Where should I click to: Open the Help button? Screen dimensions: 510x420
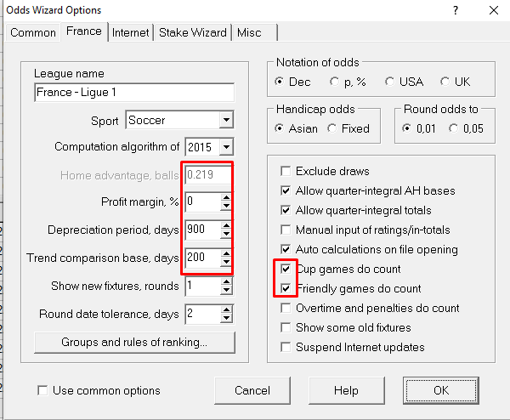[x=346, y=390]
